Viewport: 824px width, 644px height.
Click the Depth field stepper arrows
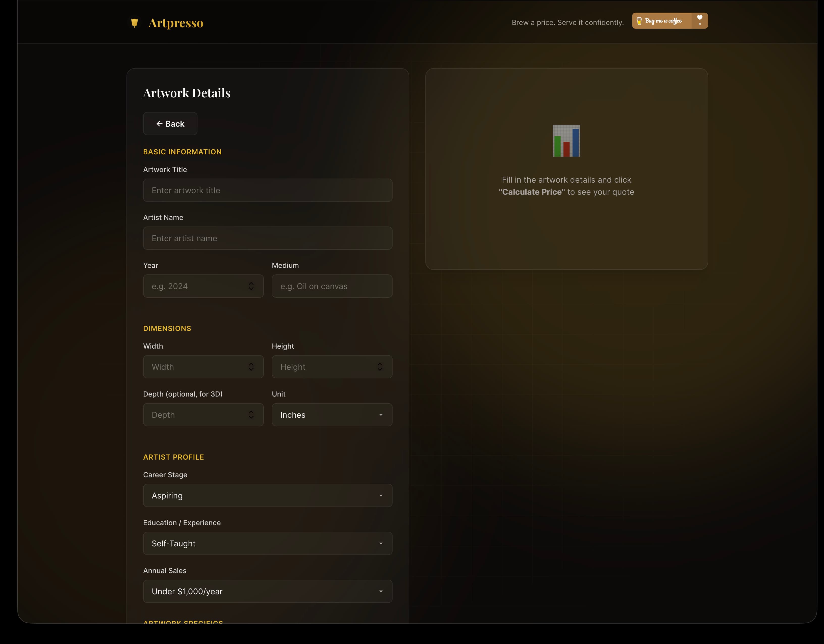(251, 415)
